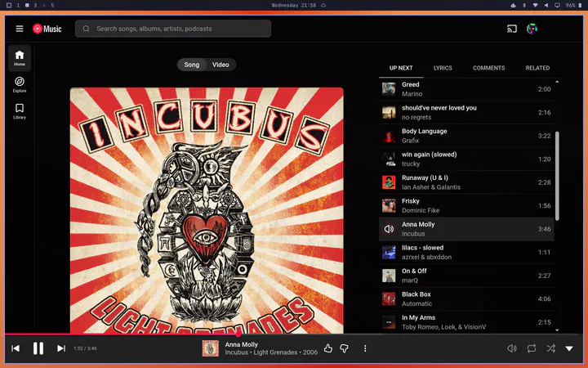Open the cast to device icon

point(512,29)
